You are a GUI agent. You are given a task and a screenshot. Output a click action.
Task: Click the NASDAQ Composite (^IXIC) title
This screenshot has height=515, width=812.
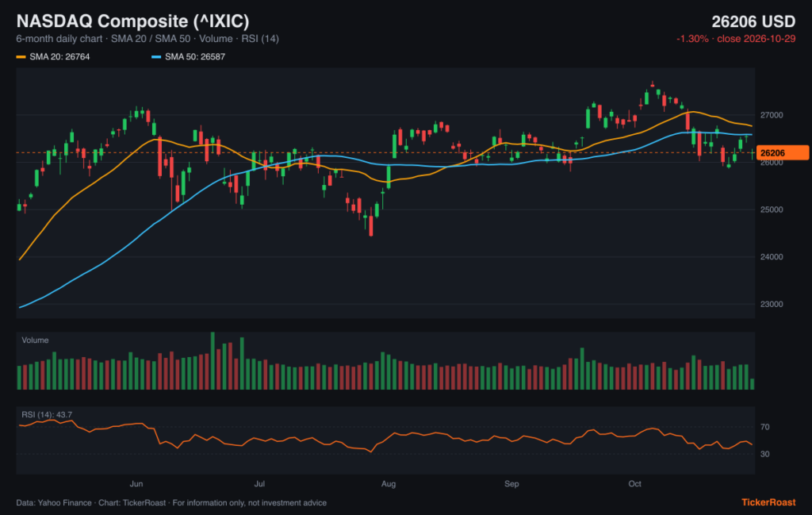pos(132,21)
